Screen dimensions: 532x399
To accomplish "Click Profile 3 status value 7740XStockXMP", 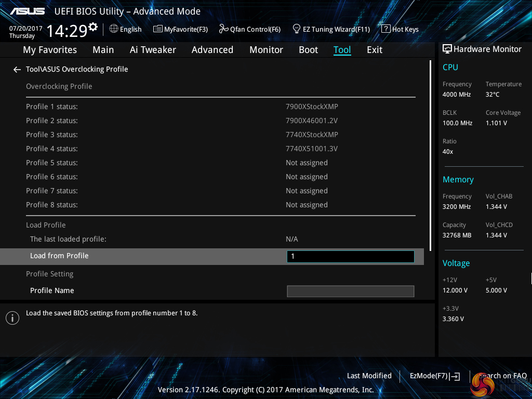I will (312, 135).
